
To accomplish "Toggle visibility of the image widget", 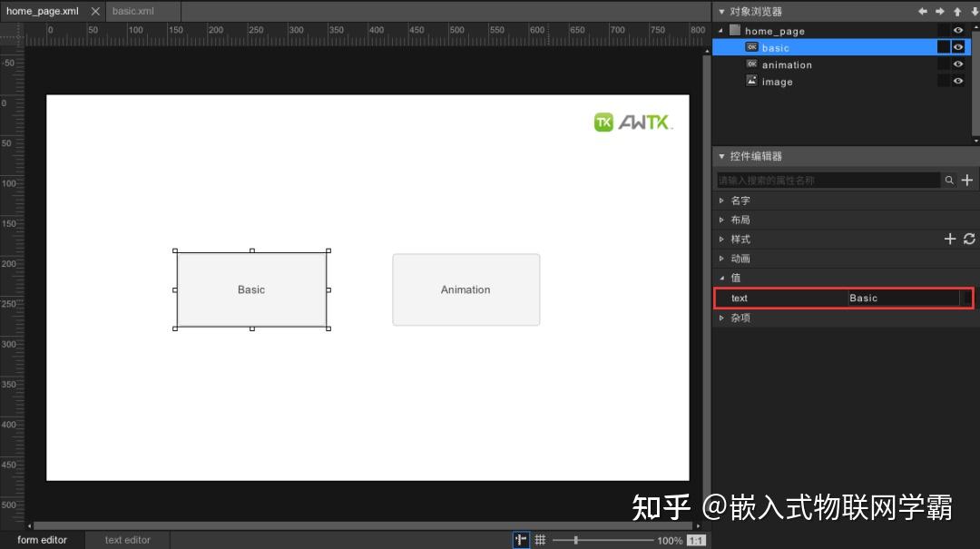I will 958,81.
